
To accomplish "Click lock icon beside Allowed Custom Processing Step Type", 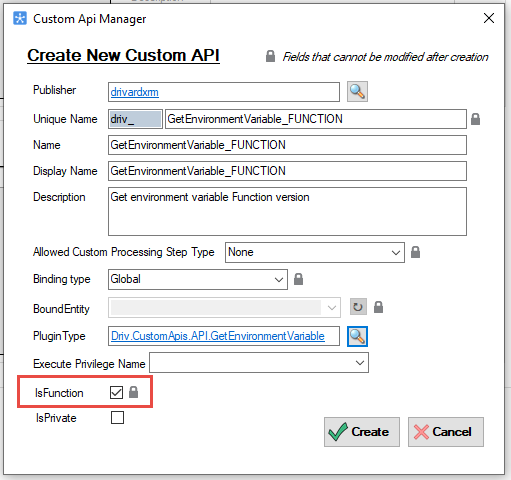I will (x=415, y=252).
